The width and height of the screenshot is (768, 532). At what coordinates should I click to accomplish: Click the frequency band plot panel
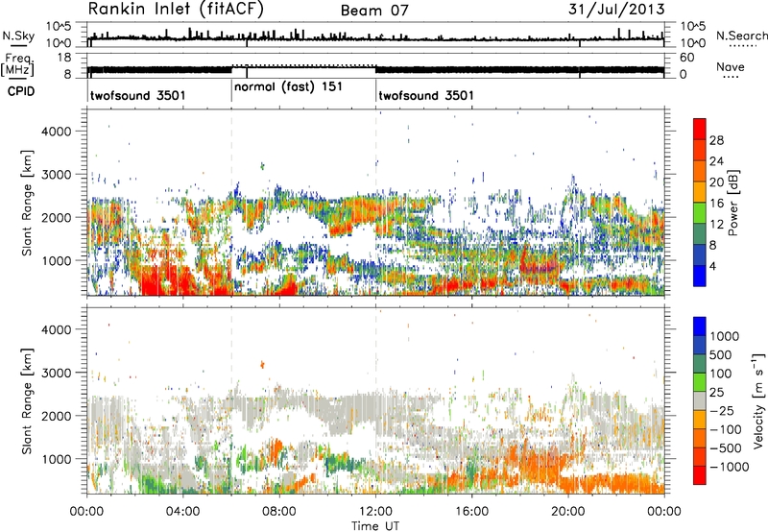[375, 65]
